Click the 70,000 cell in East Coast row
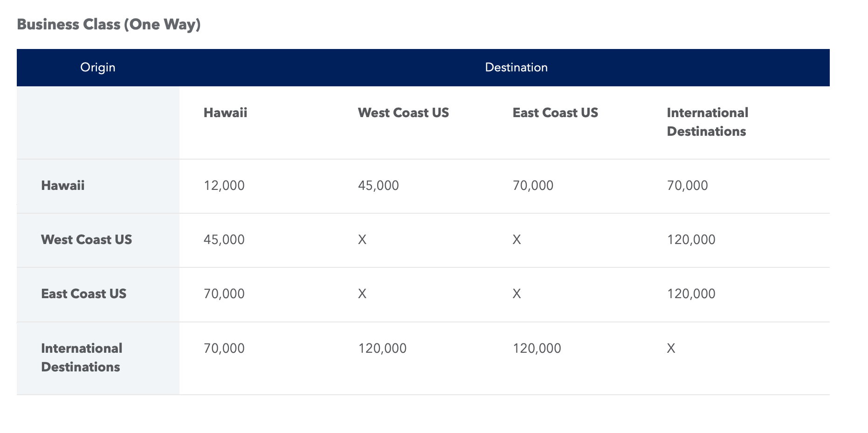Viewport: 868px width, 433px height. 223,293
